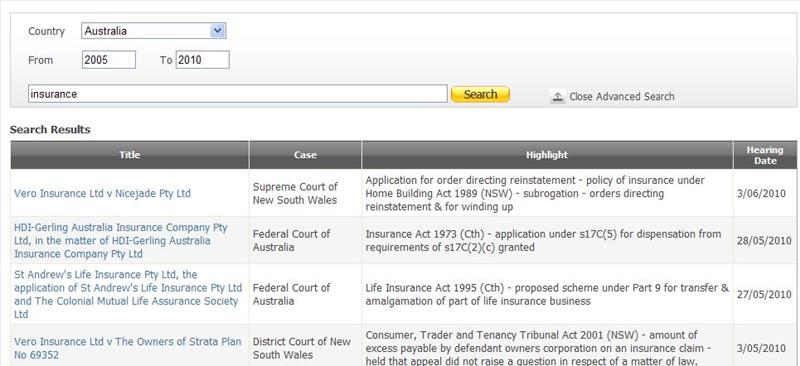Click the Home Building Act 1989 highlight text
This screenshot has width=800, height=366.
coord(535,193)
